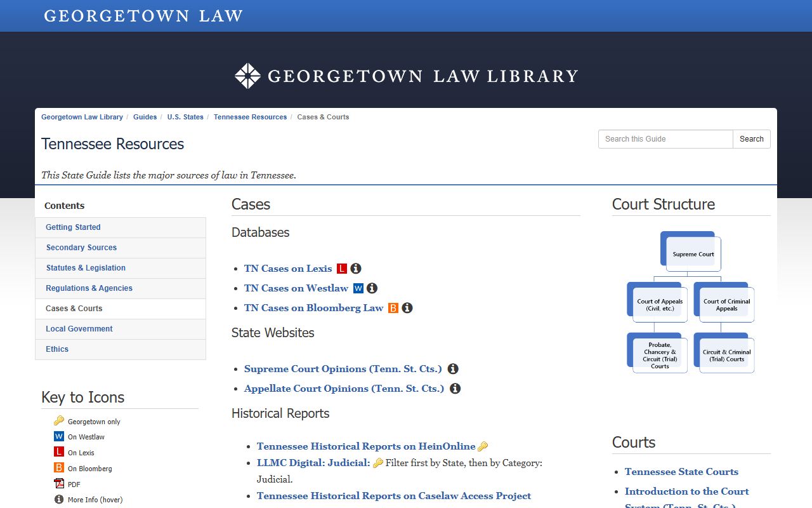Screen dimensions: 812x508
Task: Open Supreme Court Opinions (Tenn. St. Cts.) link
Action: point(343,369)
